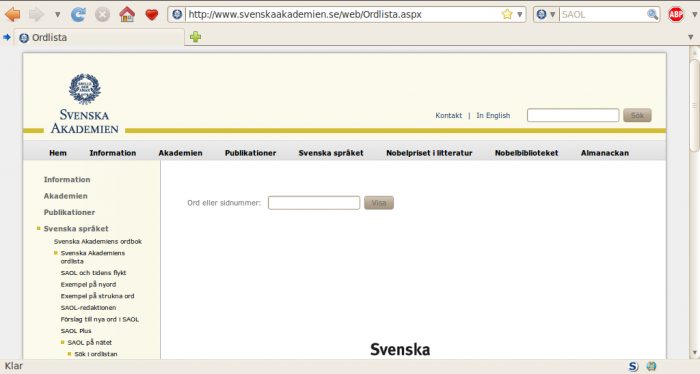The height and width of the screenshot is (374, 700).
Task: Select the Ordlista tab
Action: (x=99, y=37)
